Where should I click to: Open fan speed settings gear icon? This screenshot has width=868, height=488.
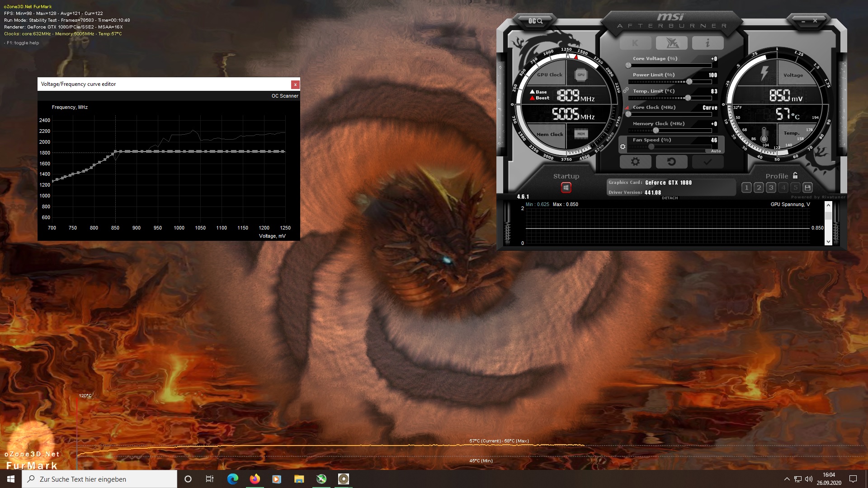click(623, 147)
